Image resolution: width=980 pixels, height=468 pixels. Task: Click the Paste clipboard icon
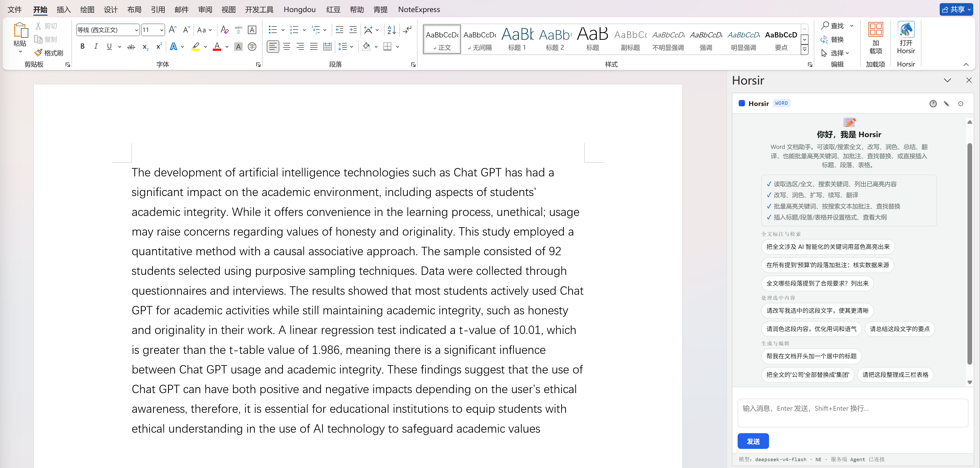pos(20,30)
